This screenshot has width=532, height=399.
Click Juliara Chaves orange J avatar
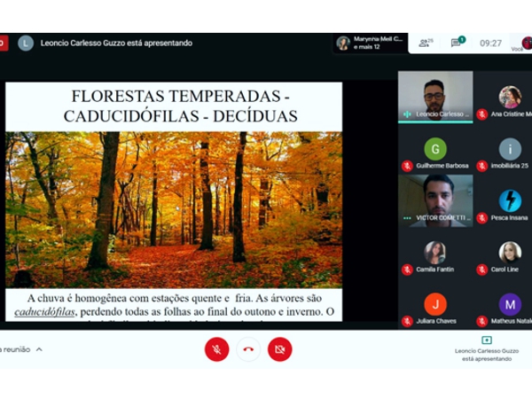435,304
